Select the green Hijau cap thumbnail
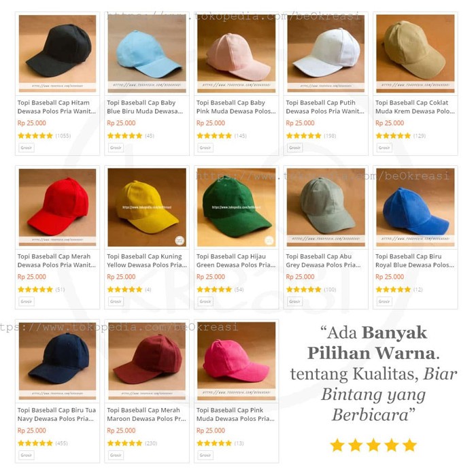 coord(236,207)
